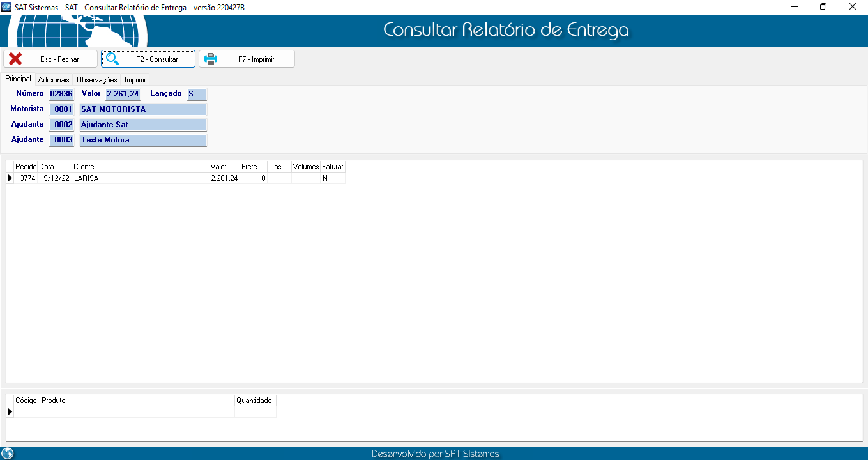The width and height of the screenshot is (868, 460).
Task: Focus the Lançado field
Action: [197, 94]
